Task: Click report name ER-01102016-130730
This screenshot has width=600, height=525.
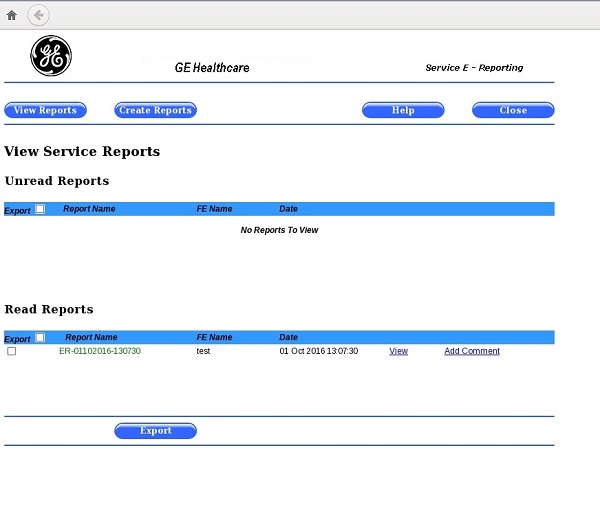Action: [x=100, y=352]
